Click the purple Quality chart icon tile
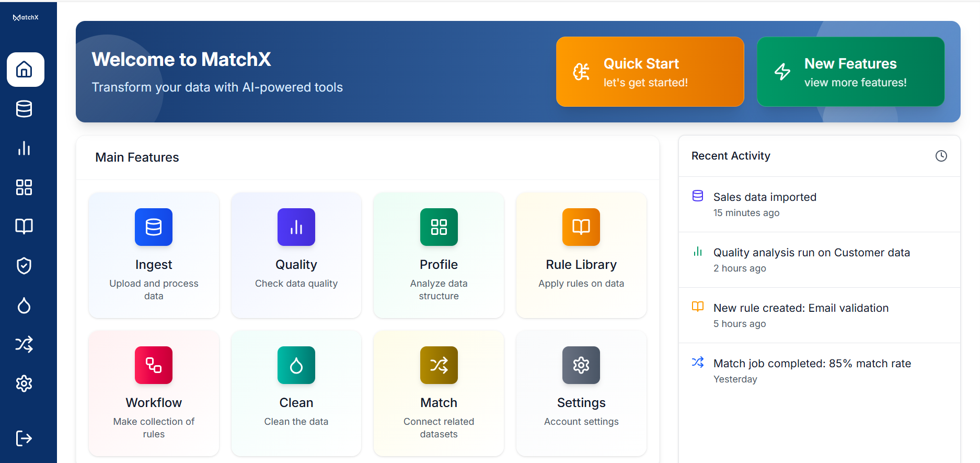The height and width of the screenshot is (463, 980). 296,227
